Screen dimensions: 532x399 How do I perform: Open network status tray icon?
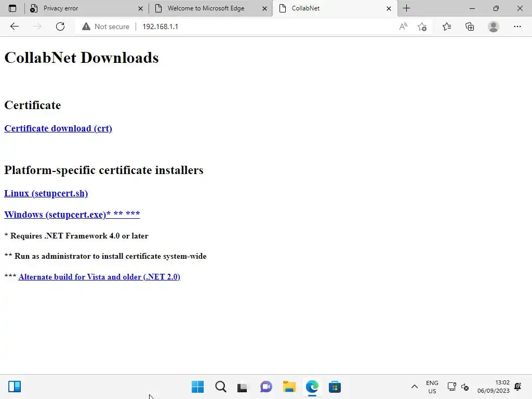pos(451,387)
